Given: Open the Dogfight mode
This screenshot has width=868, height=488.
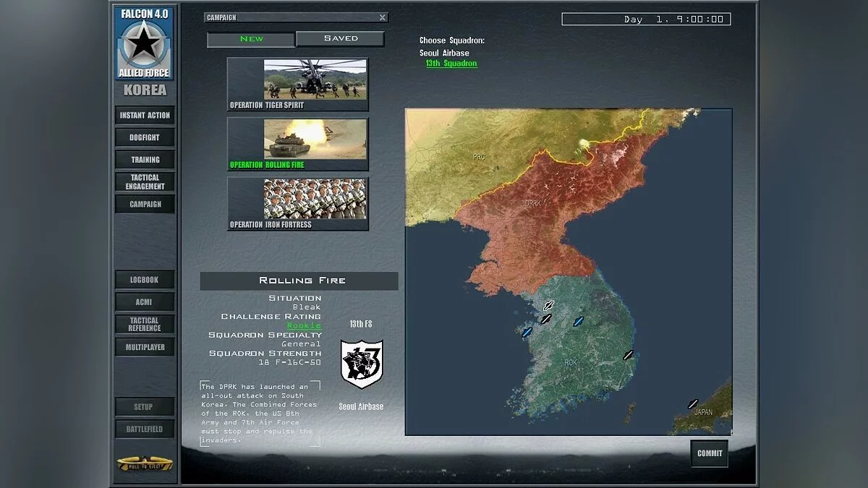Looking at the screenshot, I should [x=145, y=137].
